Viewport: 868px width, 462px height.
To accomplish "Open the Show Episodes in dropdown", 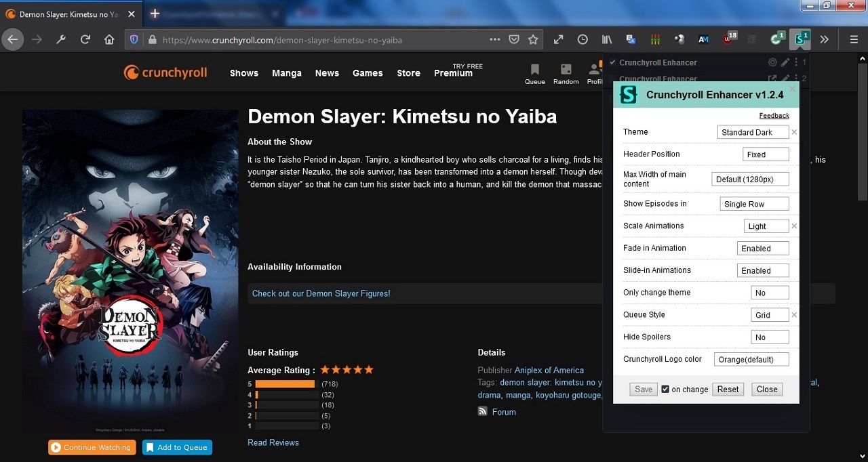I will coord(754,204).
